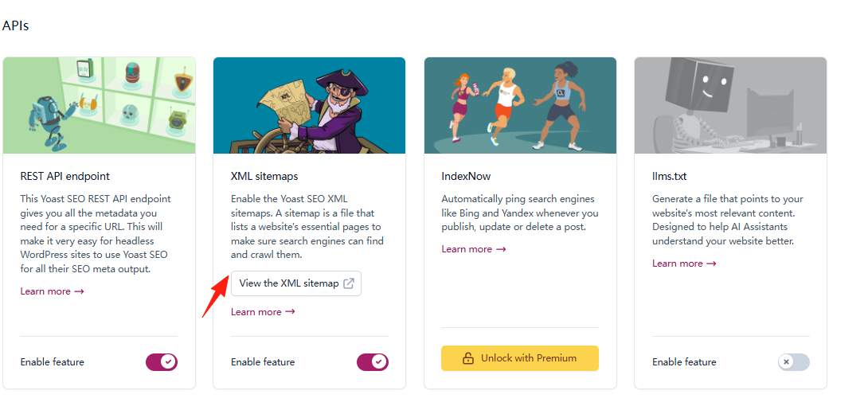Select the IndexNow runners illustration
The height and width of the screenshot is (406, 868).
click(x=520, y=105)
